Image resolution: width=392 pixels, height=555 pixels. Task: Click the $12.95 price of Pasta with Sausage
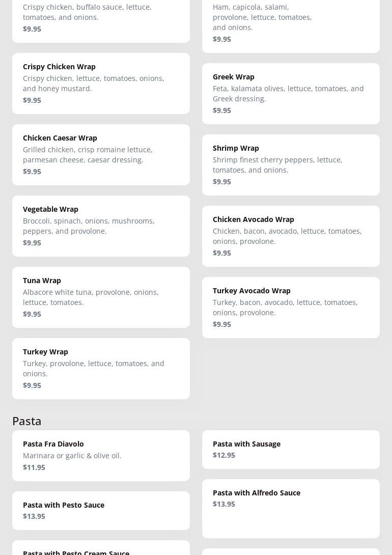coord(224,455)
